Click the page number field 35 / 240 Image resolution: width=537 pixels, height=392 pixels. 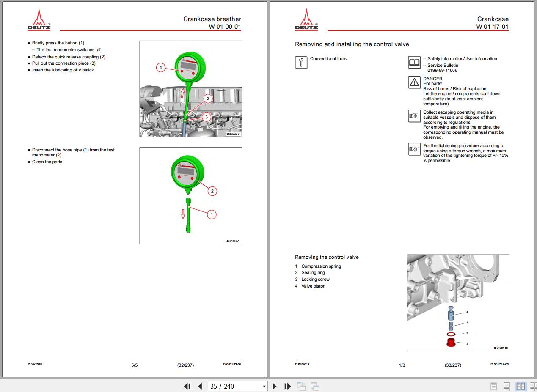235,386
